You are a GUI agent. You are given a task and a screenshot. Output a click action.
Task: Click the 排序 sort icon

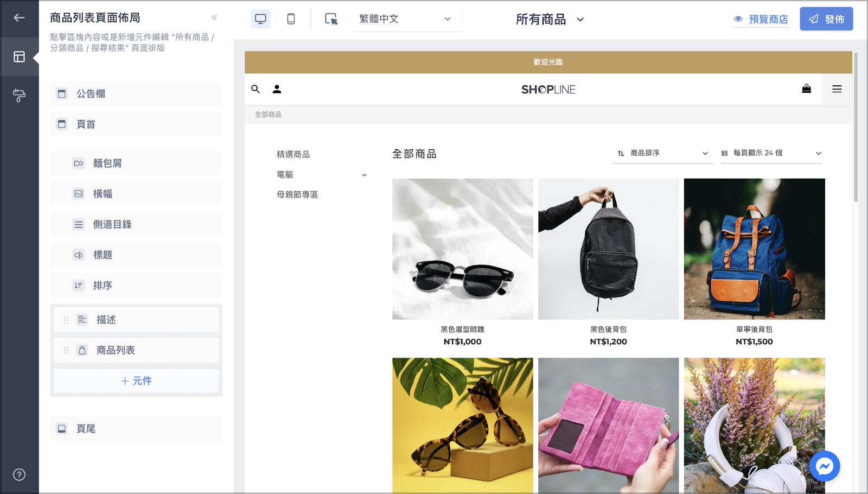[x=79, y=286]
